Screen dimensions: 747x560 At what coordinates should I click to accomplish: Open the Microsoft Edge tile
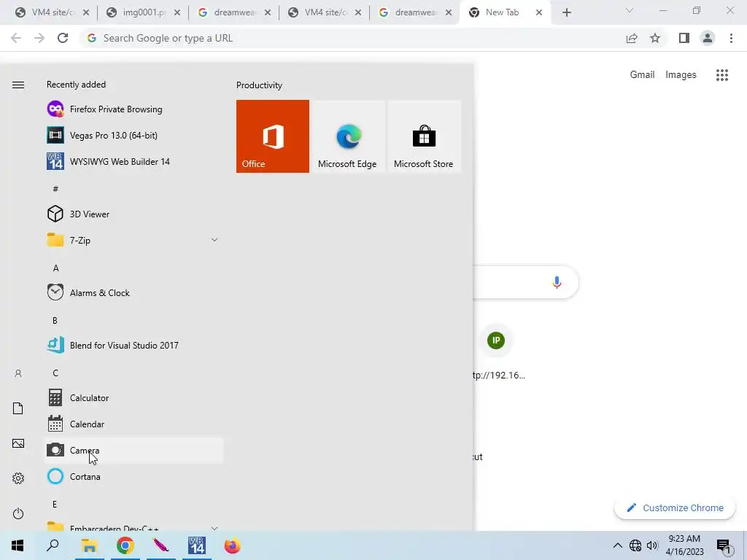pyautogui.click(x=348, y=136)
